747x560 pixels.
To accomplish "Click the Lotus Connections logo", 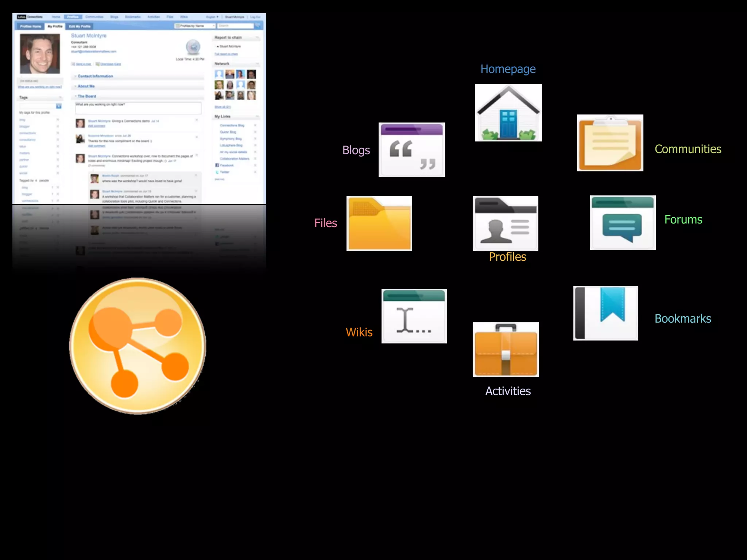I will [30, 17].
